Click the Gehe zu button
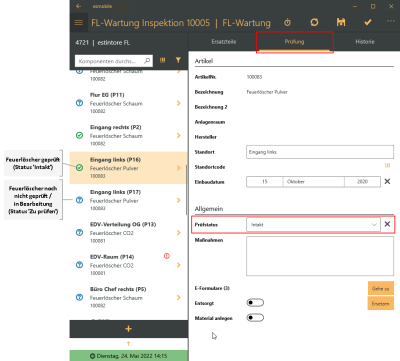Screen dimensions: 400x361 381,289
